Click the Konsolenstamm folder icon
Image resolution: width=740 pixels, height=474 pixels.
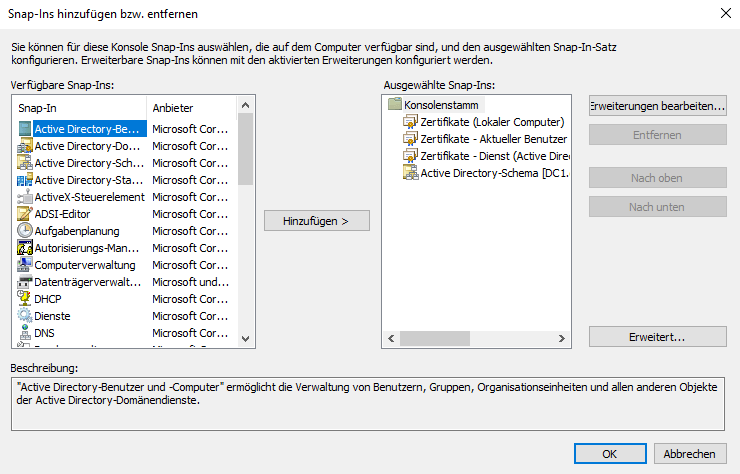pyautogui.click(x=394, y=105)
